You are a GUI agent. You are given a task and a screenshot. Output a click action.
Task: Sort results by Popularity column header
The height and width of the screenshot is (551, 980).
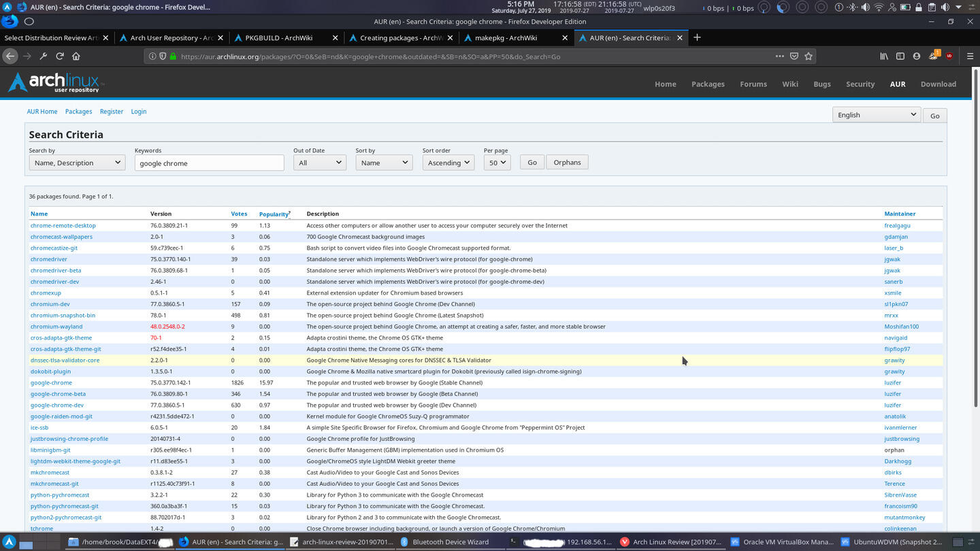coord(274,214)
